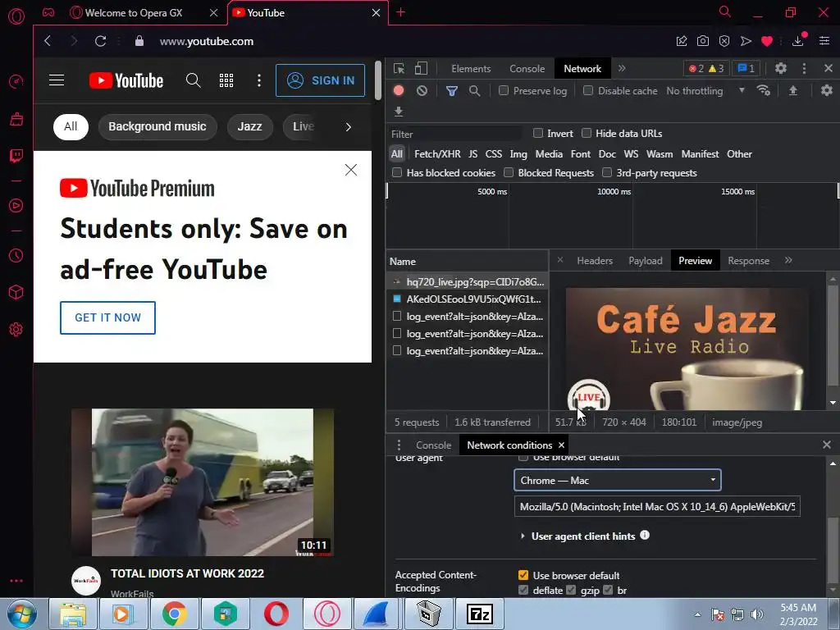Check the Invert filter option
This screenshot has height=630, width=840.
coord(538,133)
